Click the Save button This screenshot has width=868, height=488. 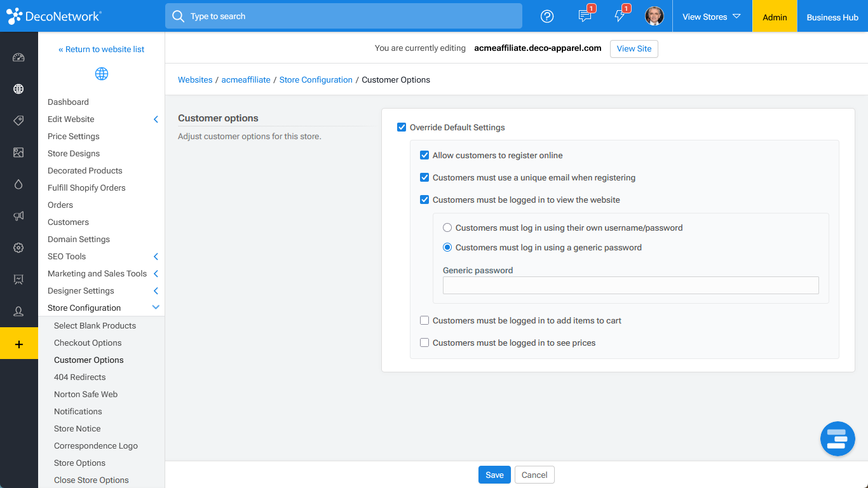click(x=494, y=475)
